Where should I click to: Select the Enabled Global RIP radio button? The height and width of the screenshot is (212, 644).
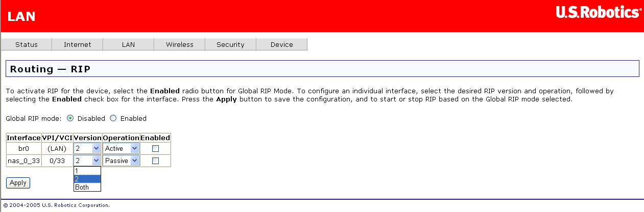(113, 118)
